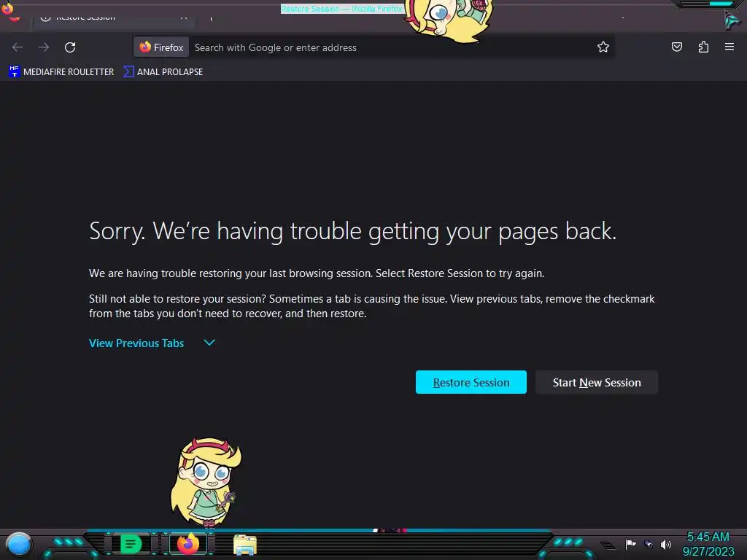The width and height of the screenshot is (747, 560).
Task: Click the Start New Session button
Action: 597,382
